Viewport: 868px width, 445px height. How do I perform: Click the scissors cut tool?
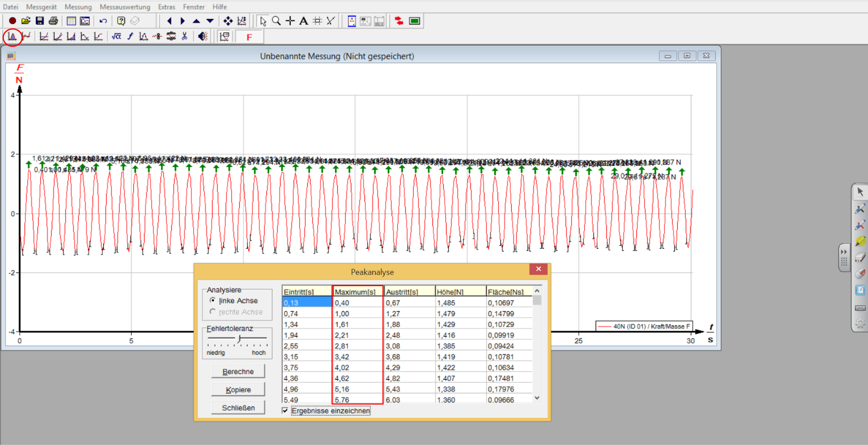tap(185, 36)
